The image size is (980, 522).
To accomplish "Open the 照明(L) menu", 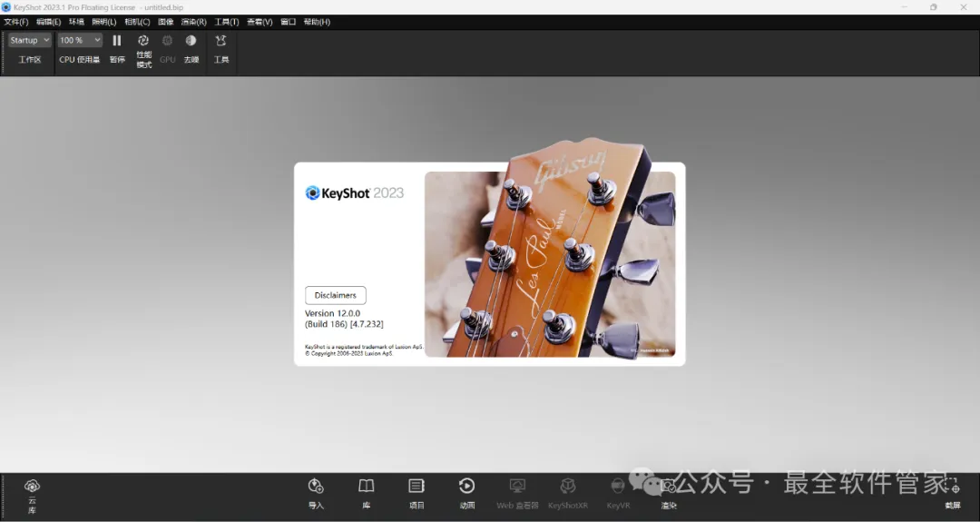I will coord(104,22).
